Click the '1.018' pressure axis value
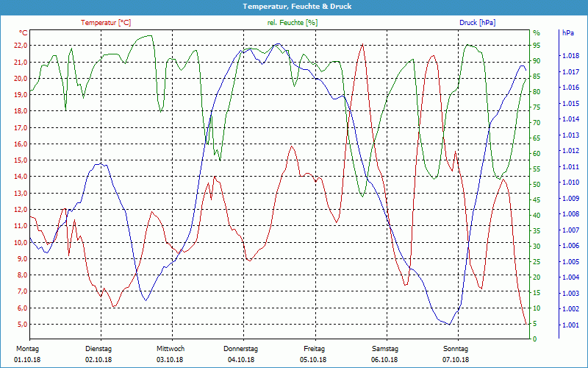Viewport: 588px width, 368px height. pyautogui.click(x=571, y=56)
